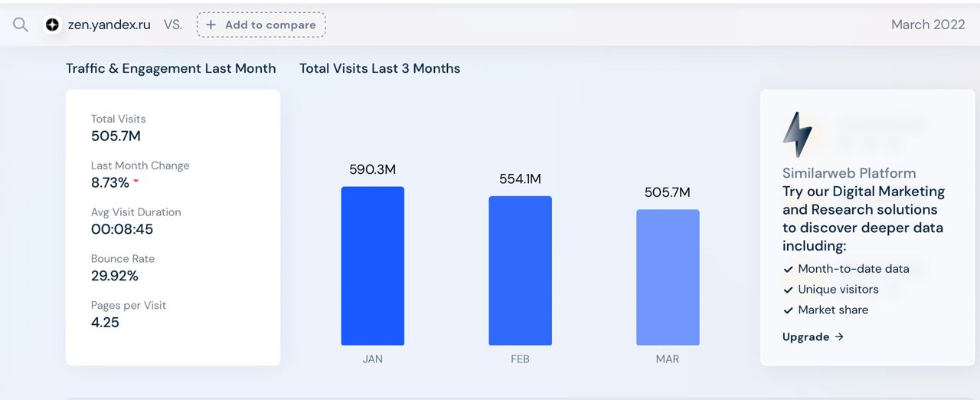Screen dimensions: 980x400
Task: Select the zen.yandex.ru domain name
Action: point(109,25)
